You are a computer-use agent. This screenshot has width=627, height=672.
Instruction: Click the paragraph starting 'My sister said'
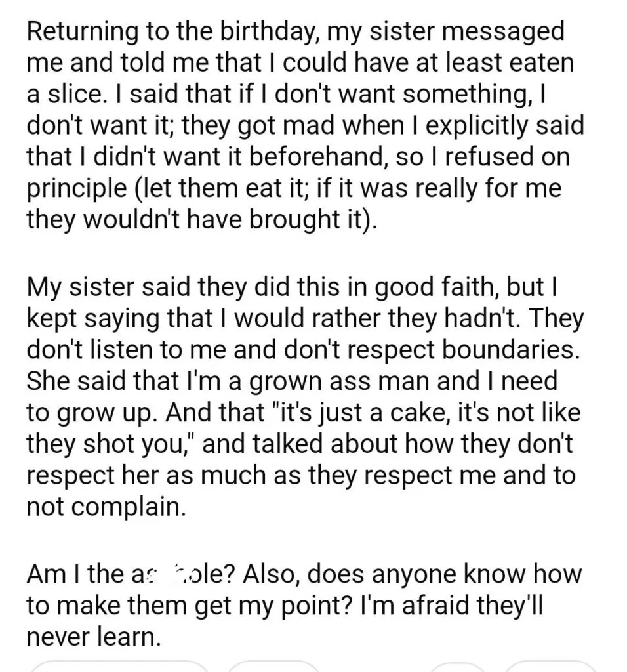pos(305,396)
